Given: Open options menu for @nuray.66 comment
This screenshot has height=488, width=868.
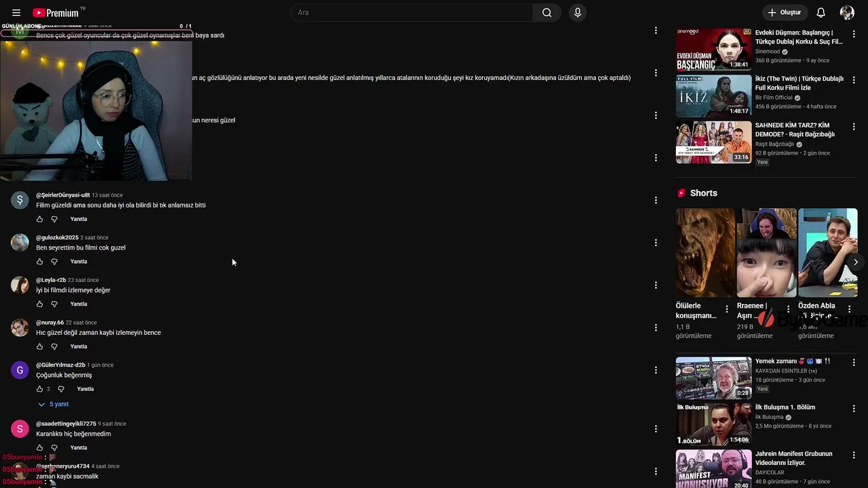Looking at the screenshot, I should tap(655, 327).
